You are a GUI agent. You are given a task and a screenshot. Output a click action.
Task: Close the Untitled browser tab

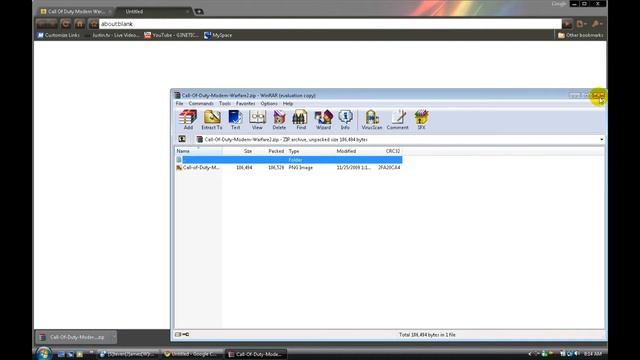(x=187, y=11)
